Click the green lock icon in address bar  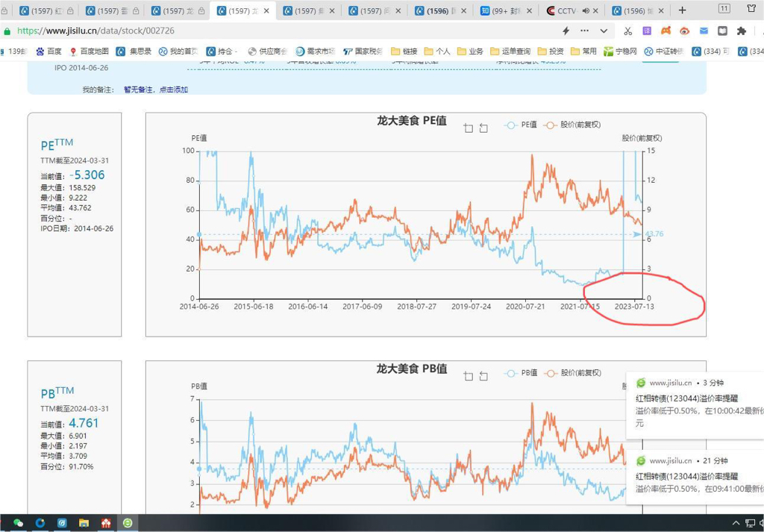[7, 31]
